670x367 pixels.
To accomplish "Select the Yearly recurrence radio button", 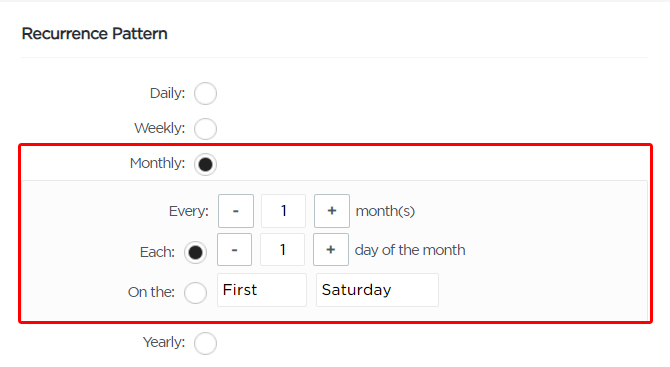I will pyautogui.click(x=205, y=343).
